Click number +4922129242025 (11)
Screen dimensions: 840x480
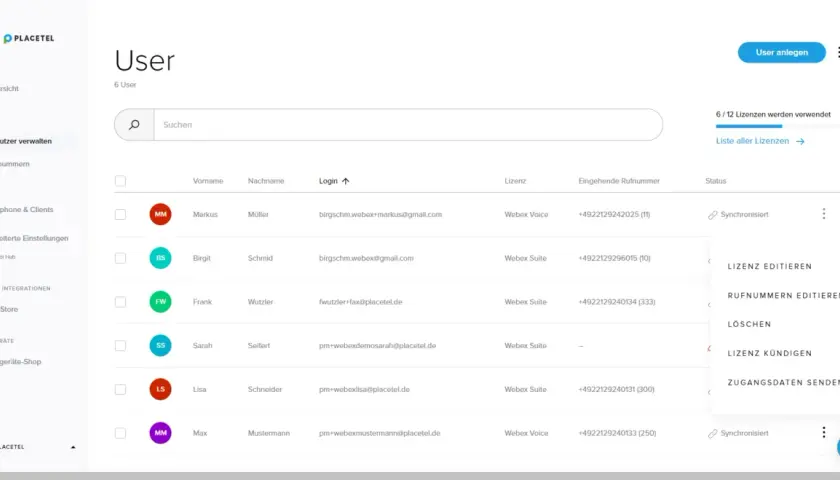(614, 214)
